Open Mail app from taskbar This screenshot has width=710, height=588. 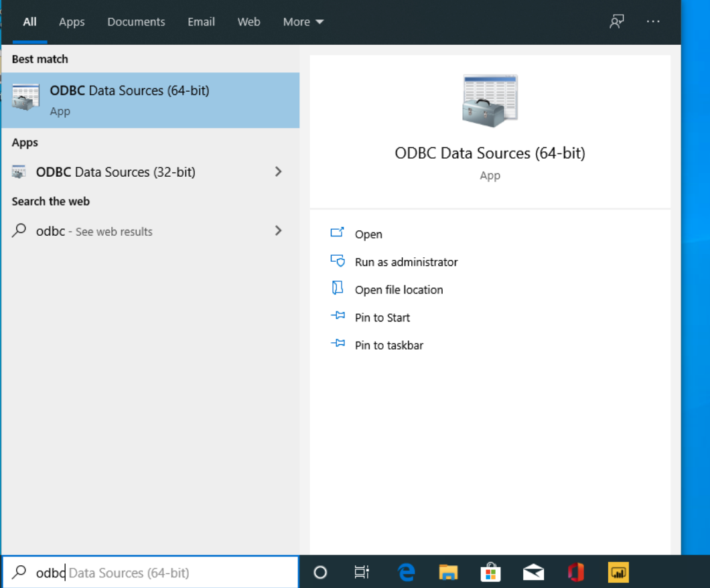point(533,573)
